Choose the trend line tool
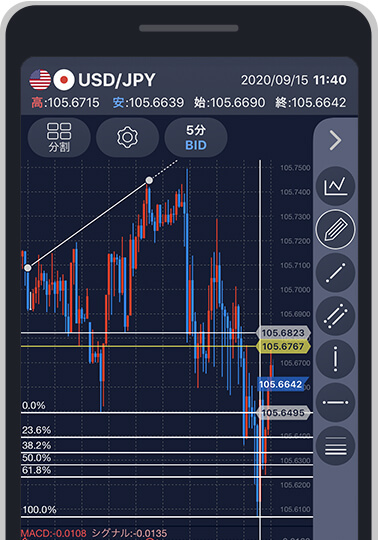Image resolution: width=378 pixels, height=540 pixels. pyautogui.click(x=335, y=273)
